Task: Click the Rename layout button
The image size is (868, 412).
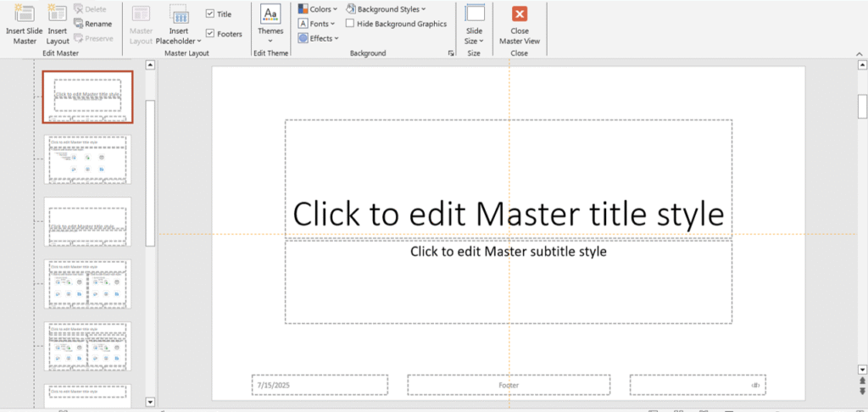Action: [93, 24]
